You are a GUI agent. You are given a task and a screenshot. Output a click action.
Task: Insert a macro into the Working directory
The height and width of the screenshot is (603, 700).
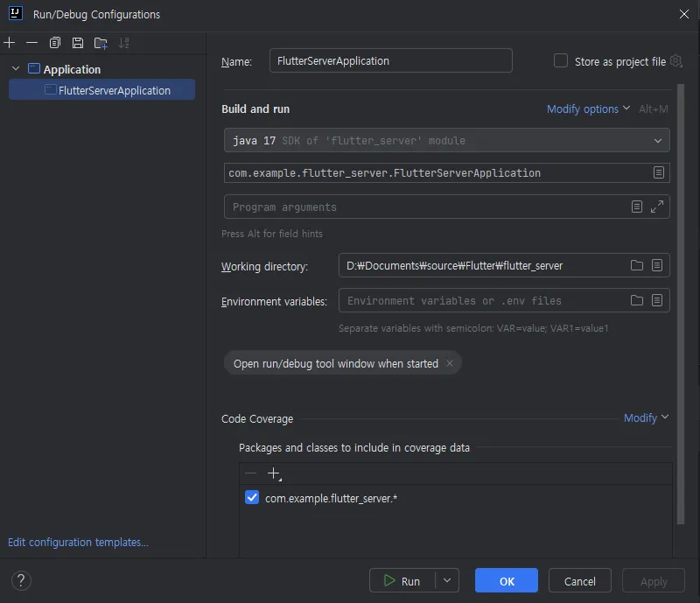(657, 265)
